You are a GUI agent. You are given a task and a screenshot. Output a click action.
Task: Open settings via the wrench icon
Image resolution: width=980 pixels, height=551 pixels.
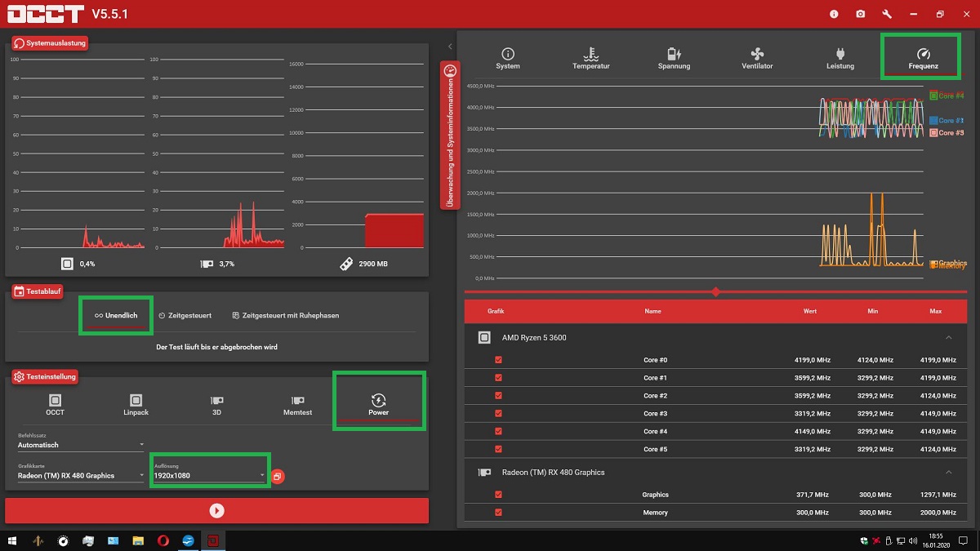(887, 14)
